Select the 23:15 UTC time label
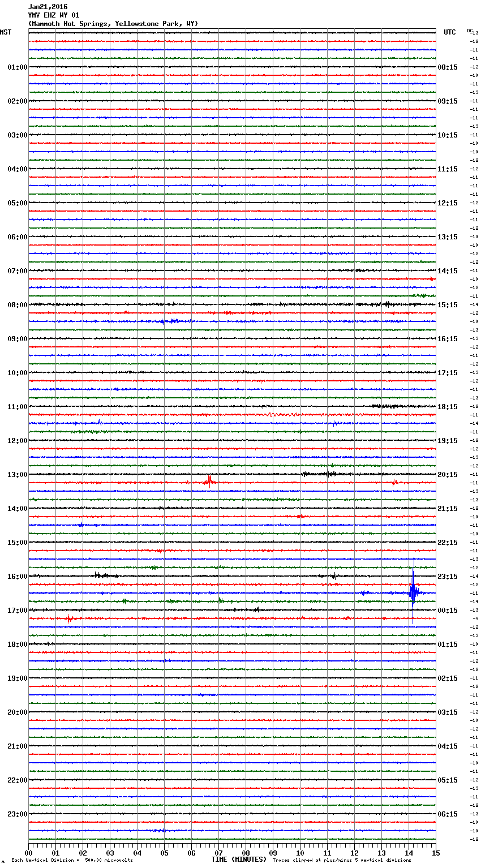481x868 pixels. (x=447, y=577)
